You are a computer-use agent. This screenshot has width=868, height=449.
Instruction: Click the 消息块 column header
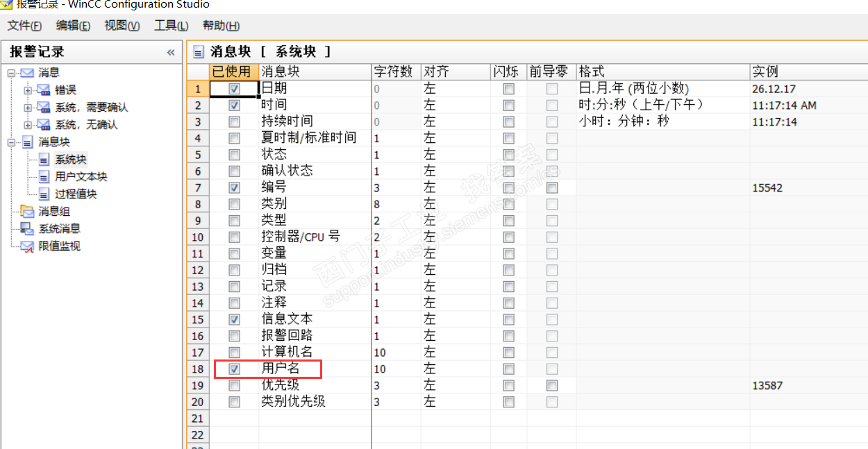(x=315, y=71)
